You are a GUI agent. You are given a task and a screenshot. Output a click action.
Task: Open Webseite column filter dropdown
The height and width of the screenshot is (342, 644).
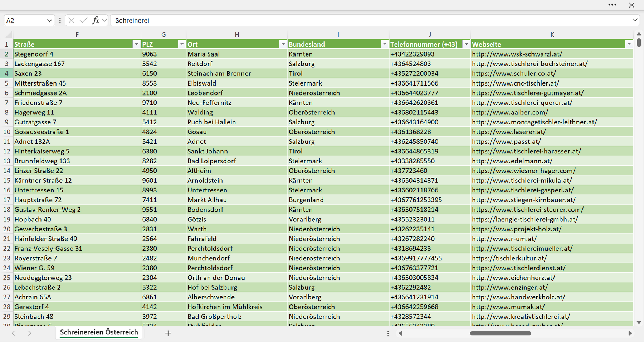click(629, 44)
